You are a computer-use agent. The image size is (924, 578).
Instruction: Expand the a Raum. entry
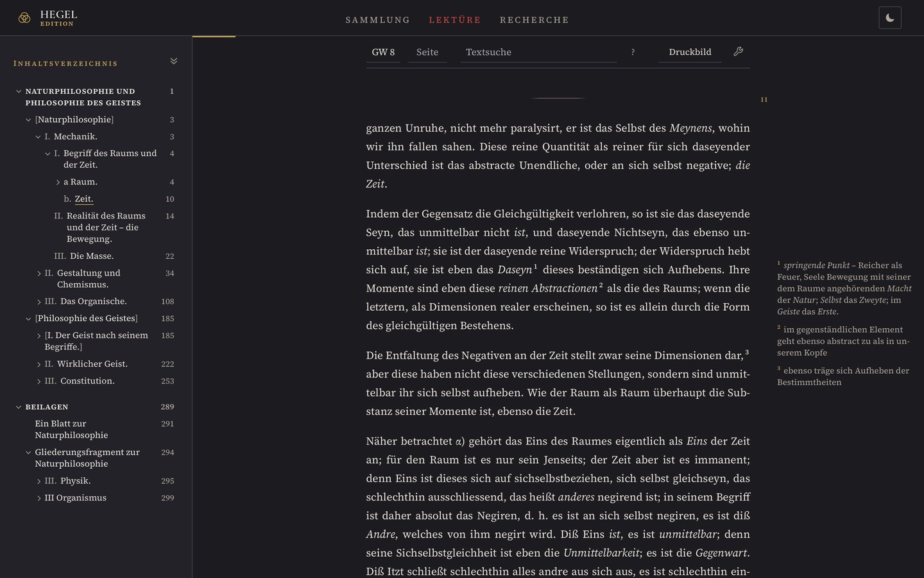[58, 182]
